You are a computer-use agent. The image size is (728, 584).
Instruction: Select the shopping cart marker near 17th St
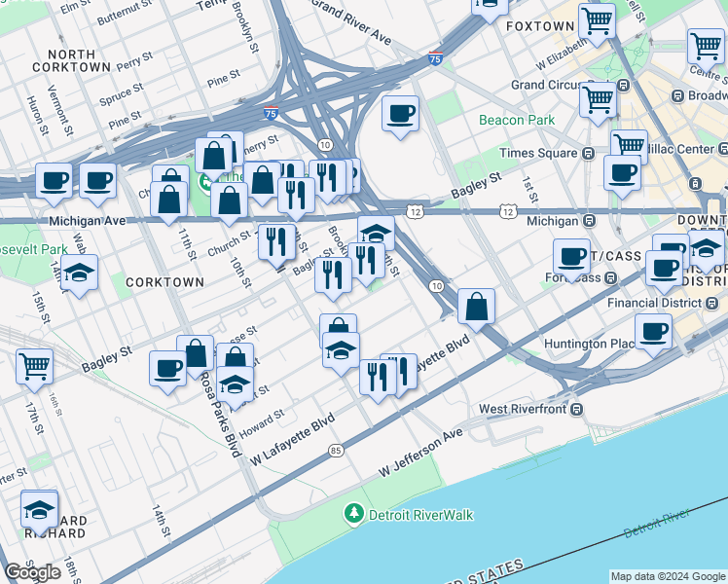click(34, 367)
